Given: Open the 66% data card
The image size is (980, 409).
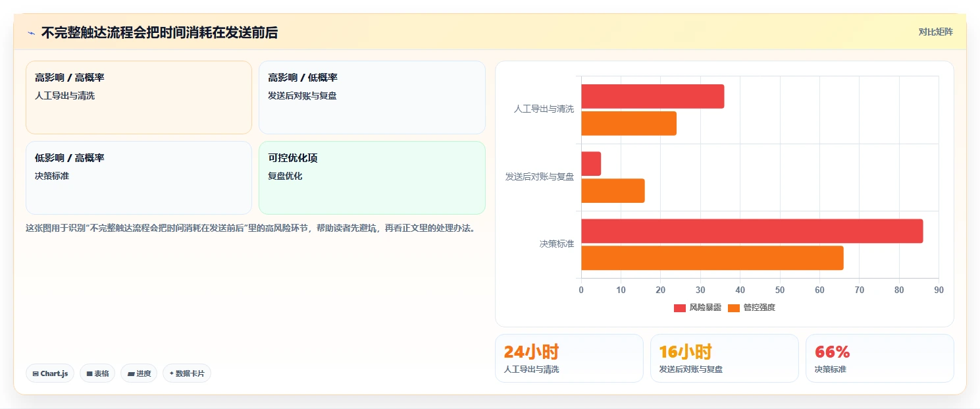Looking at the screenshot, I should [879, 358].
